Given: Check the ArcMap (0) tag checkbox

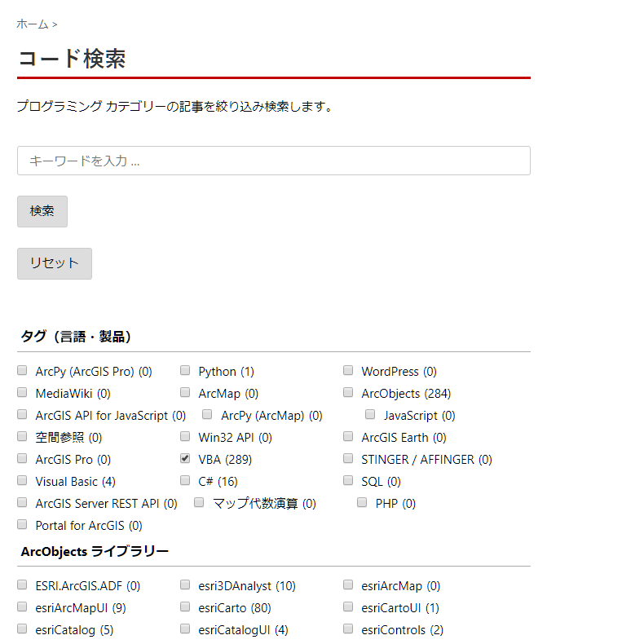Looking at the screenshot, I should [185, 392].
